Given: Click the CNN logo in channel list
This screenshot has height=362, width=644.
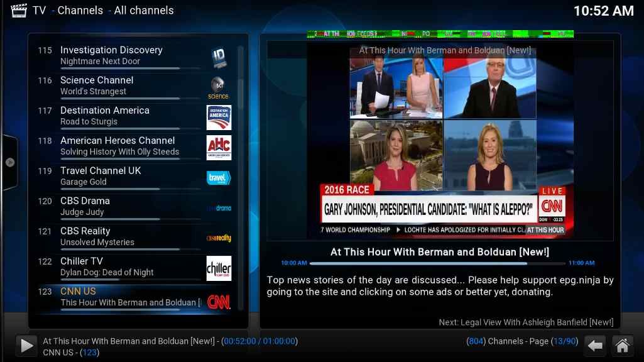Looking at the screenshot, I should (219, 302).
